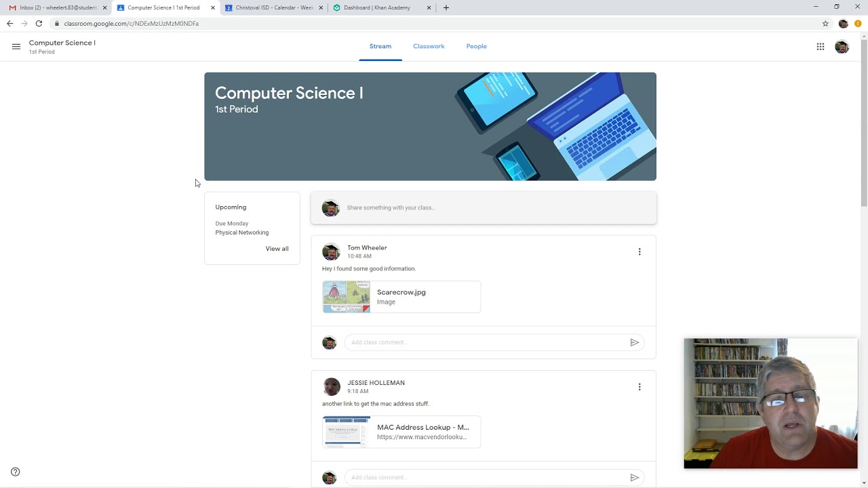Viewport: 868px width, 488px height.
Task: Select the Stream tab
Action: (x=380, y=47)
